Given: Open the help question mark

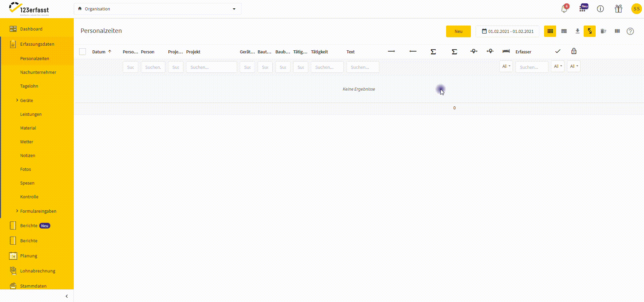Looking at the screenshot, I should click(x=630, y=31).
